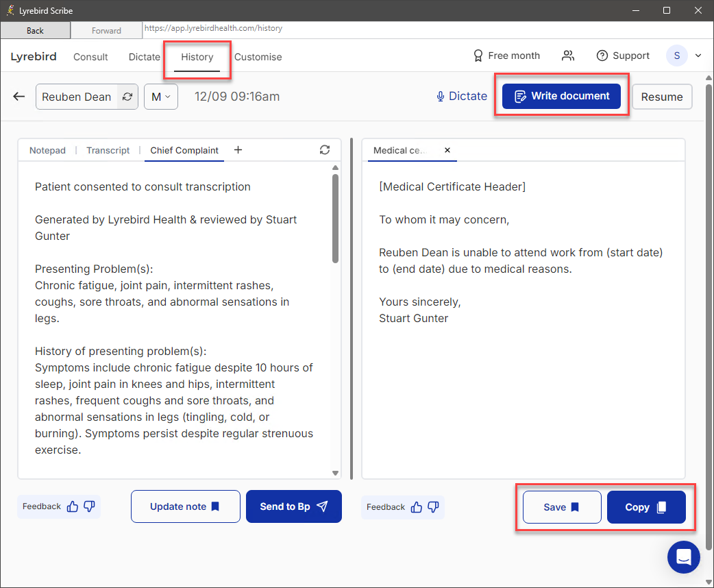Click the '[Medical Certificate Header]' text
This screenshot has height=588, width=714.
tap(452, 186)
